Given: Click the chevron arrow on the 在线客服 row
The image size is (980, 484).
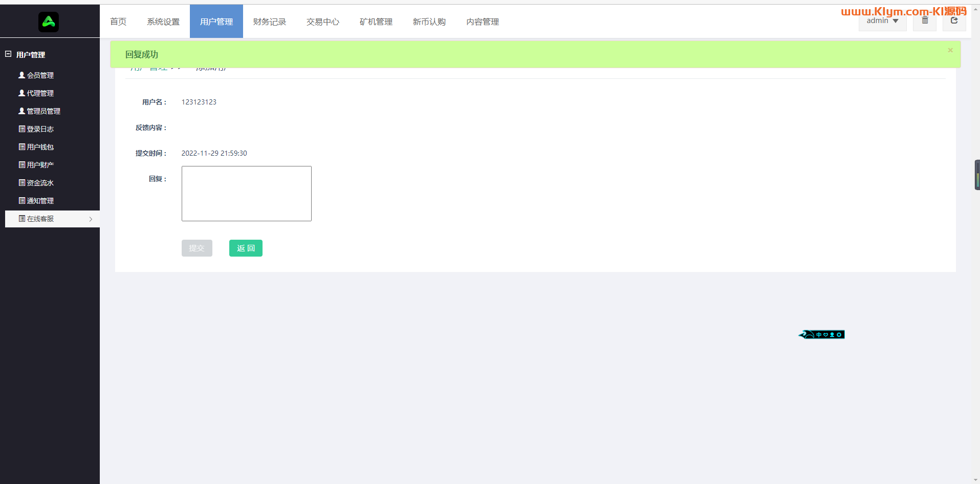Looking at the screenshot, I should (x=91, y=219).
